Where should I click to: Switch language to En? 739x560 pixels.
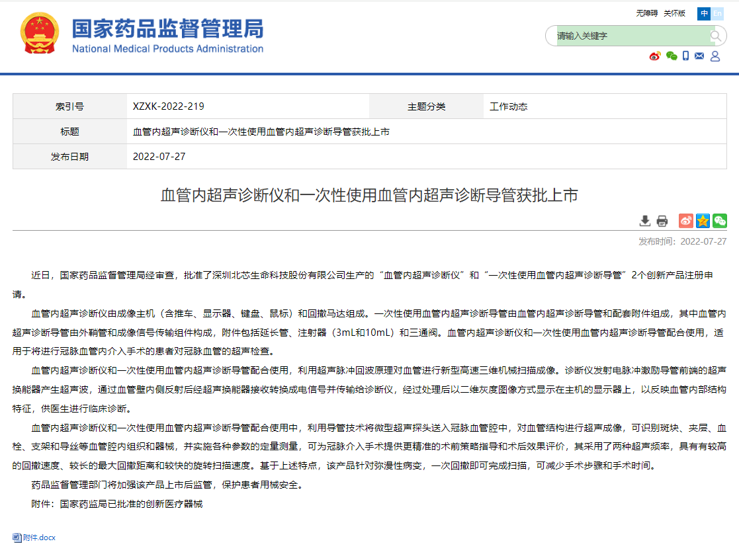pyautogui.click(x=717, y=14)
